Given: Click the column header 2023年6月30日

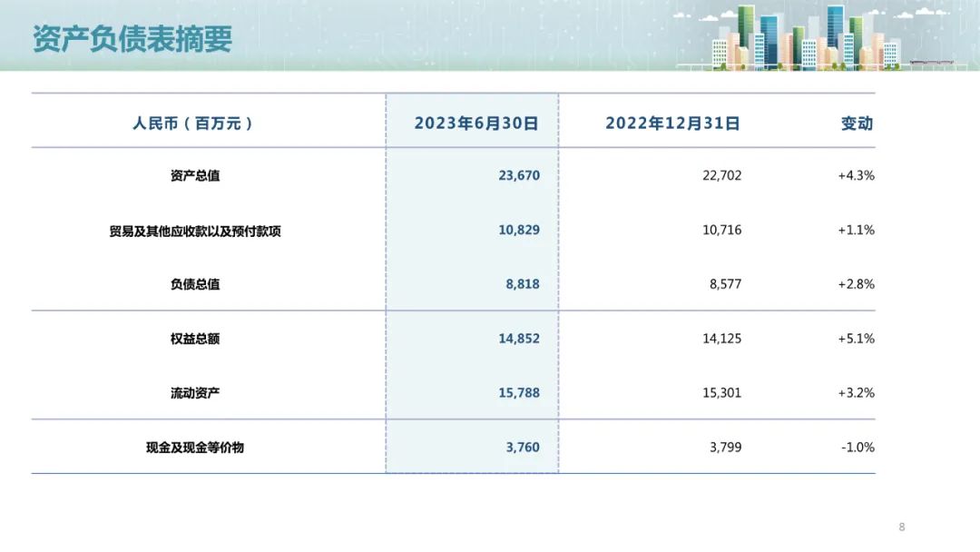Looking at the screenshot, I should 476,123.
